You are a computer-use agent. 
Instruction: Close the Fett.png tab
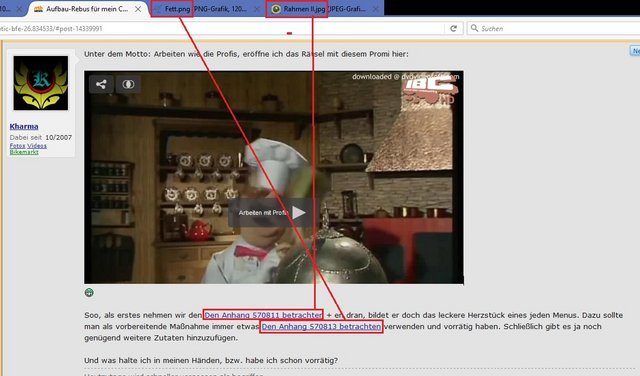tap(257, 9)
